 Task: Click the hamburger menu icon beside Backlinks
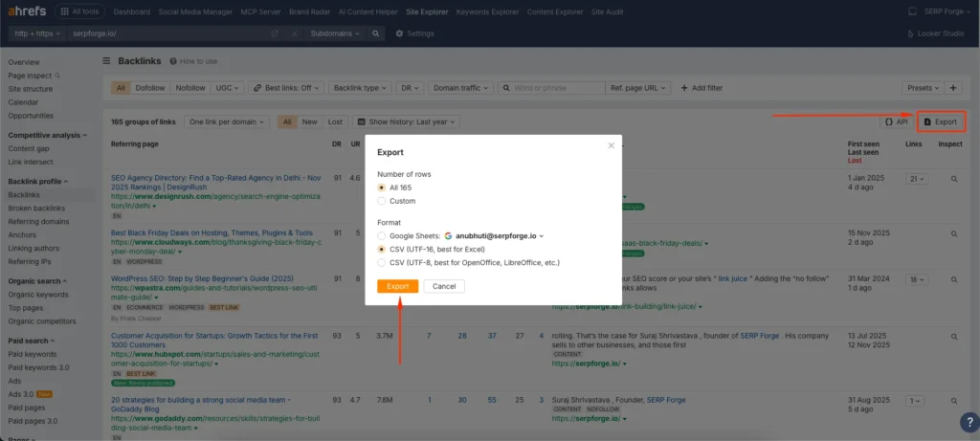point(106,61)
